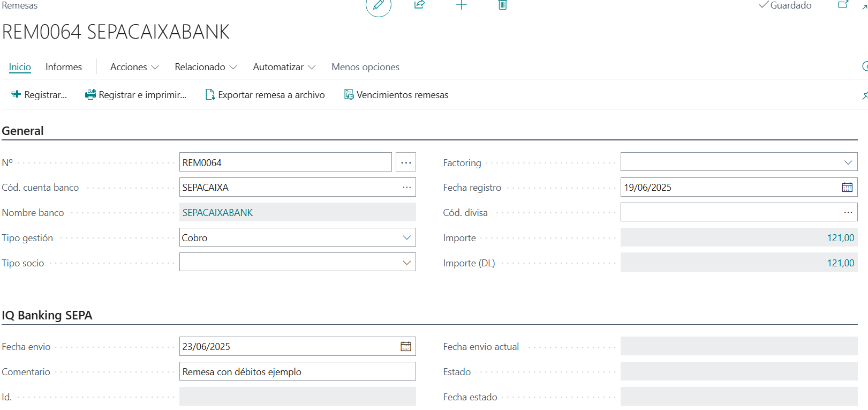Image resolution: width=868 pixels, height=410 pixels.
Task: Click the plus icon to create new
Action: (461, 5)
